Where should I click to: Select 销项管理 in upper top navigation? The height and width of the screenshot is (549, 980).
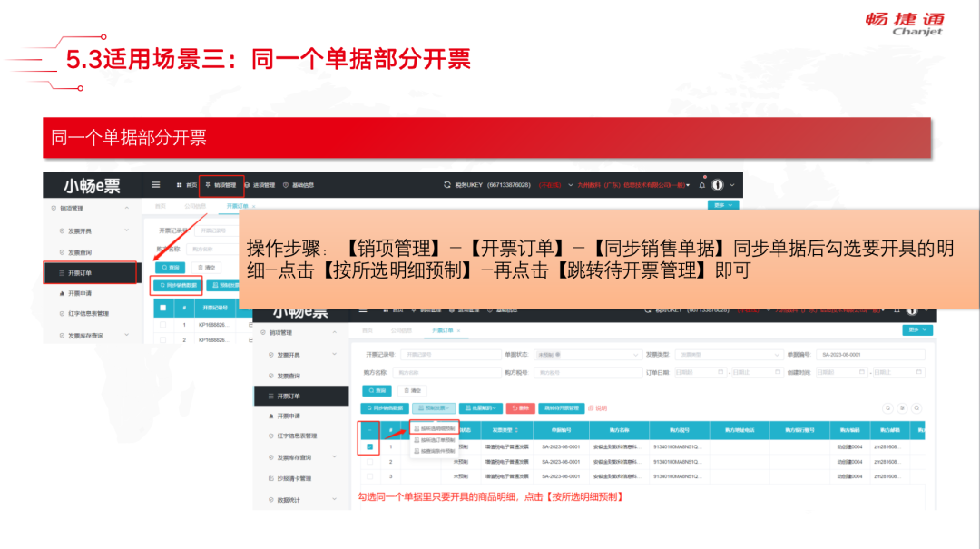pyautogui.click(x=221, y=185)
